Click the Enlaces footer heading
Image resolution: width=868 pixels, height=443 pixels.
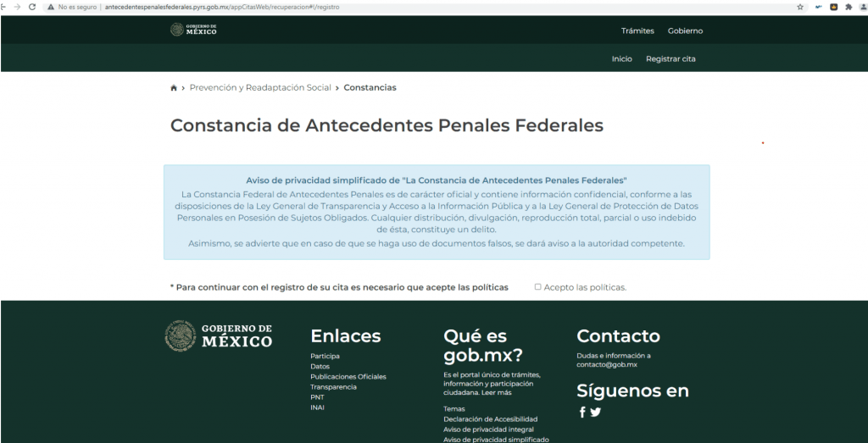(346, 335)
